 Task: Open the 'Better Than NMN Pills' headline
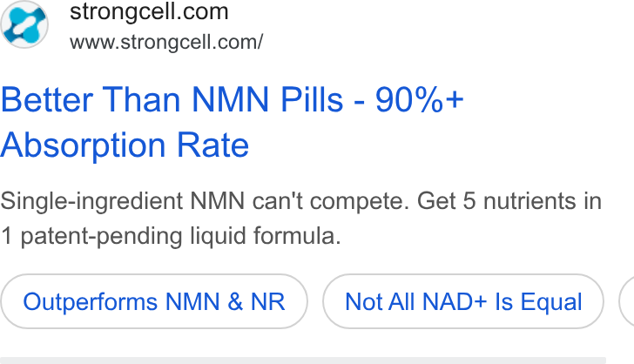(x=172, y=99)
